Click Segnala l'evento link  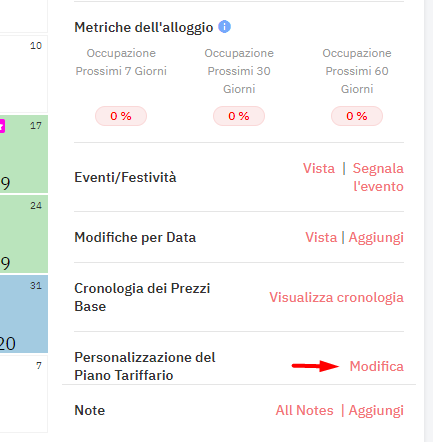tap(378, 177)
